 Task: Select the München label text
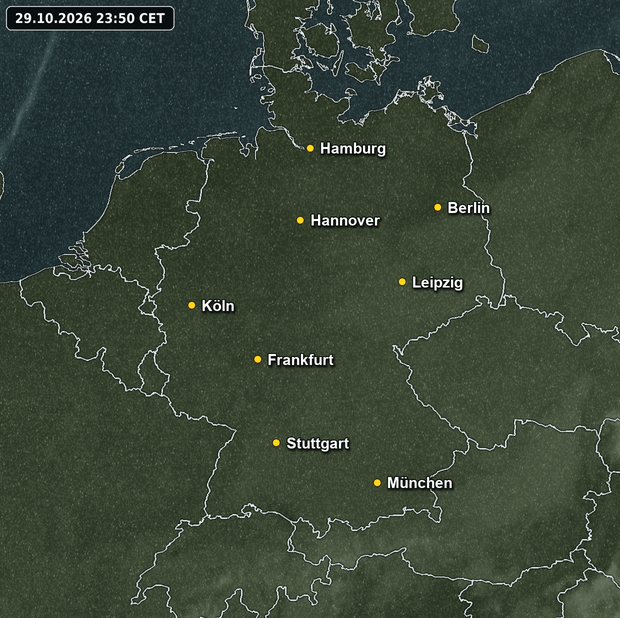[420, 483]
